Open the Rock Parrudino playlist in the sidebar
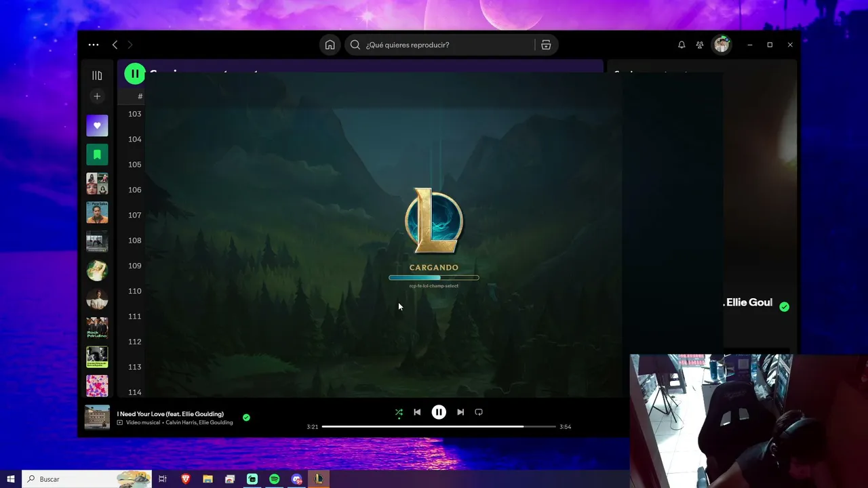 pos(97,328)
